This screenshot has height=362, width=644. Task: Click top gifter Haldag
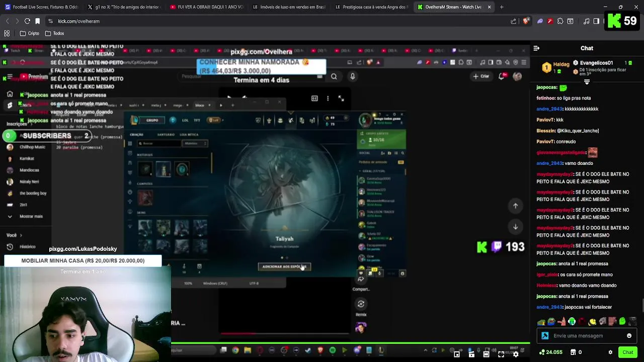point(561,65)
